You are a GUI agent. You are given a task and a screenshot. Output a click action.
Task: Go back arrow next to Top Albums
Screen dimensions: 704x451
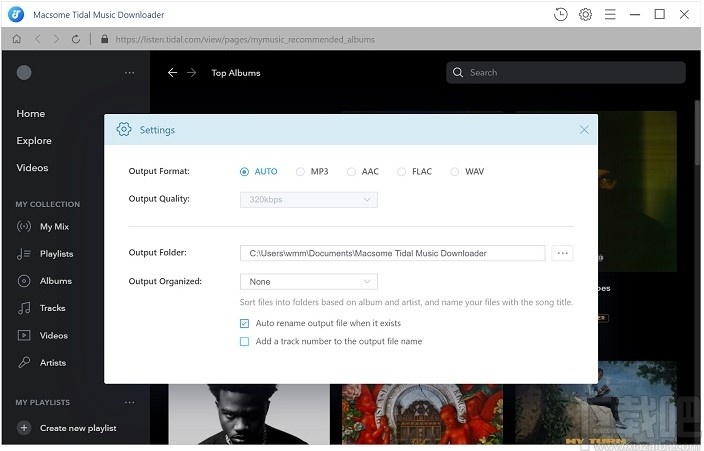point(172,73)
